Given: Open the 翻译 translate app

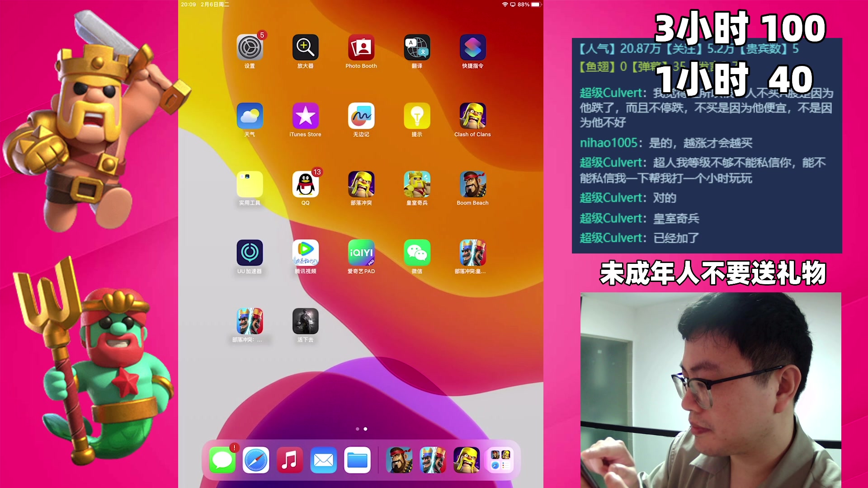Looking at the screenshot, I should 417,47.
